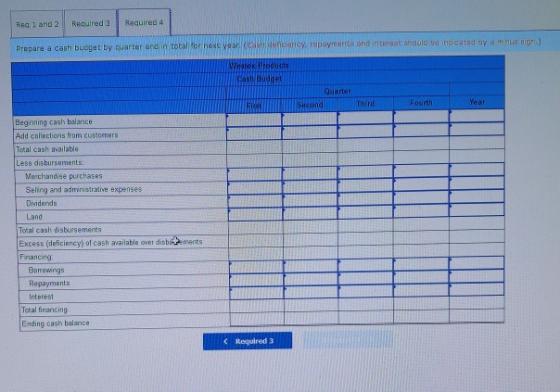Select Repayments Fourth quarter cell
The height and width of the screenshot is (392, 560).
tap(421, 277)
